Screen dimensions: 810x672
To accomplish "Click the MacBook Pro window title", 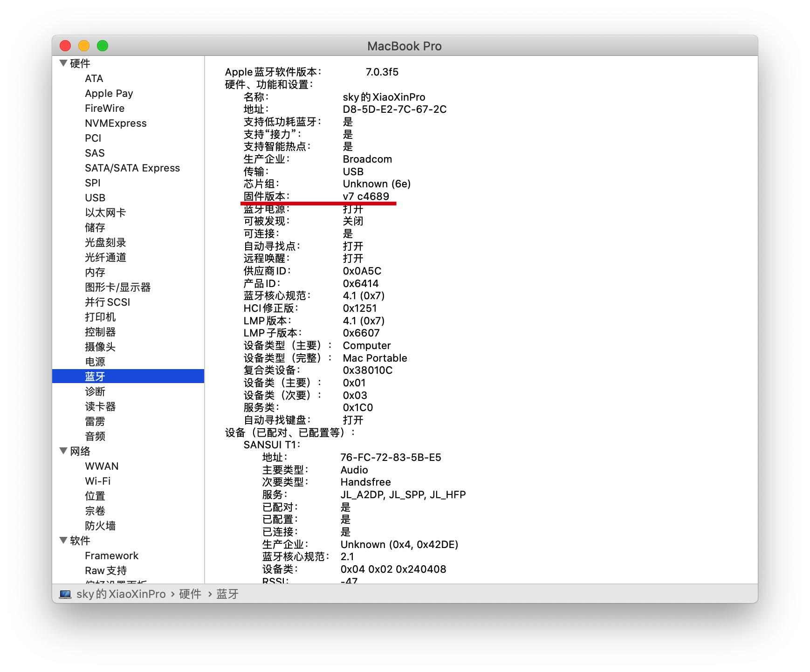I will 405,46.
